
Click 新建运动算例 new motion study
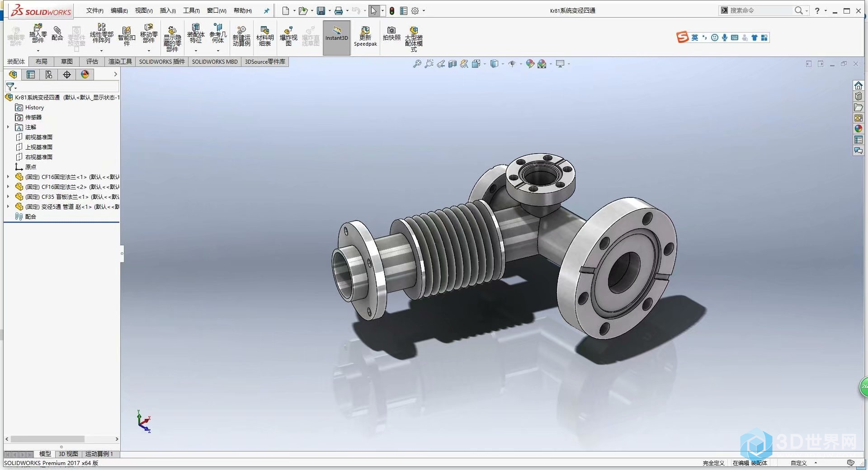coord(241,36)
